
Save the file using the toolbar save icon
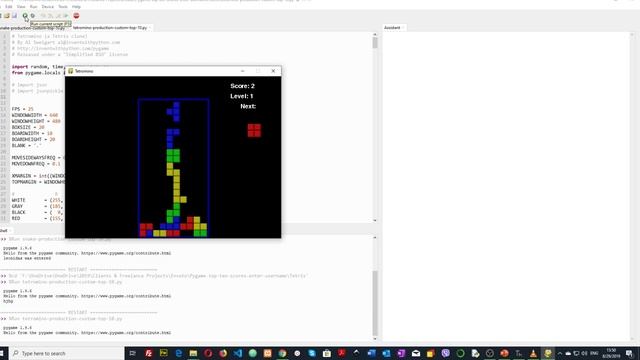coord(14,16)
